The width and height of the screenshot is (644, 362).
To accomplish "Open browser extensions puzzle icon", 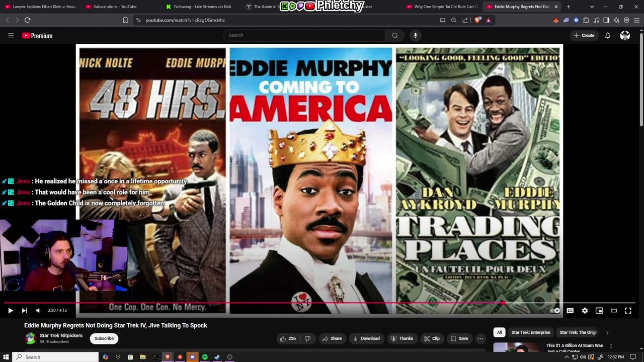I will pyautogui.click(x=586, y=20).
